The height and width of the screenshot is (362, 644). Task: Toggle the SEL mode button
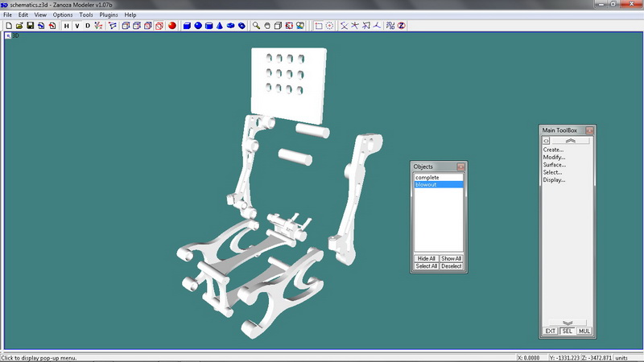click(567, 331)
